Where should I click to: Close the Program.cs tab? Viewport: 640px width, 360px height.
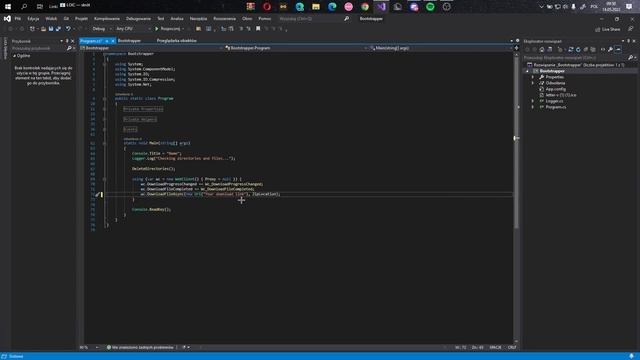[x=113, y=41]
